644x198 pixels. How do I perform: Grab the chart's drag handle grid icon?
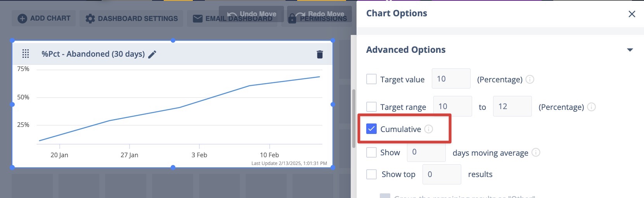[x=26, y=54]
